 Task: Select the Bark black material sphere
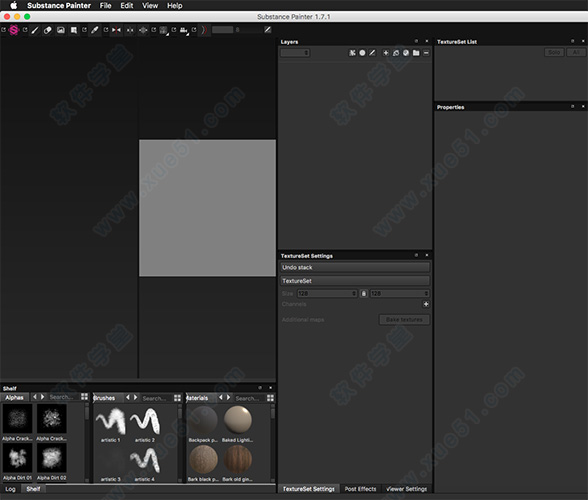203,460
